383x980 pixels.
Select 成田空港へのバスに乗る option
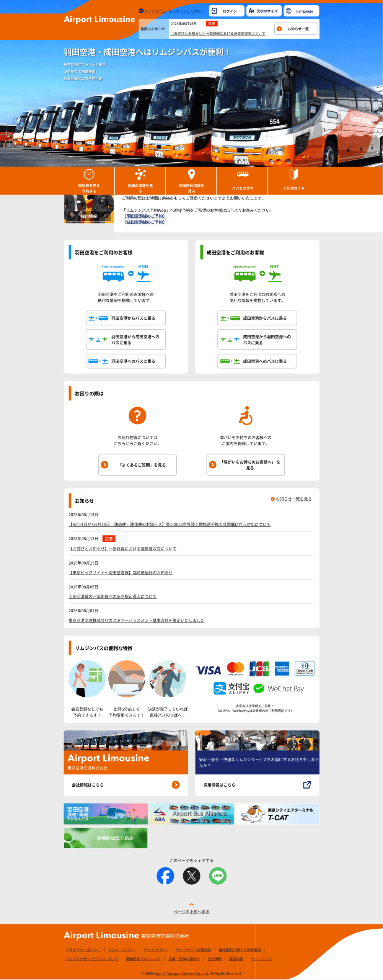coord(257,361)
